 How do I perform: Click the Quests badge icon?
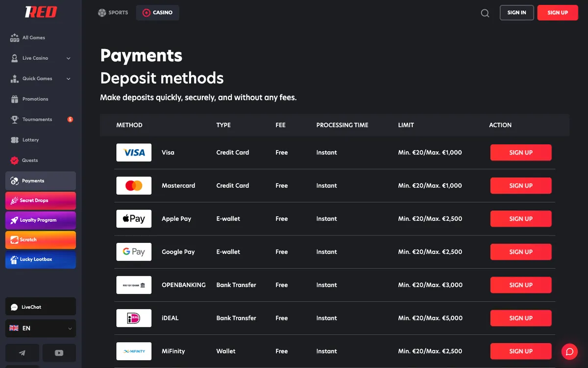14,160
